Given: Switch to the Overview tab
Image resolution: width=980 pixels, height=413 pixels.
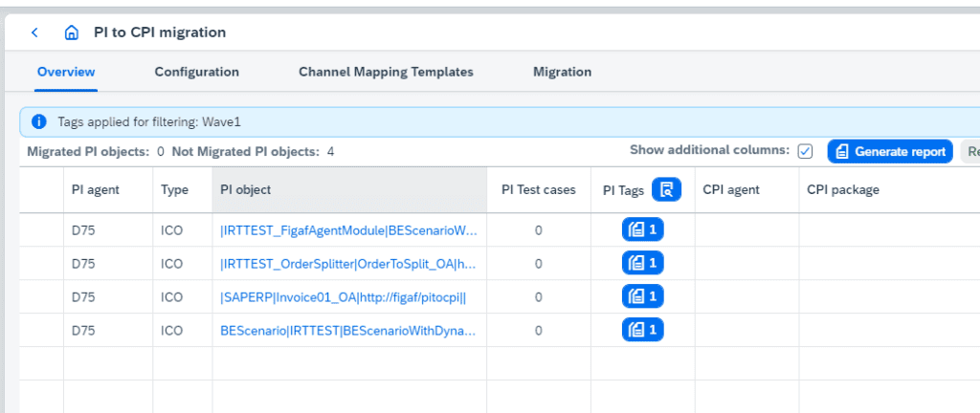Looking at the screenshot, I should click(66, 72).
